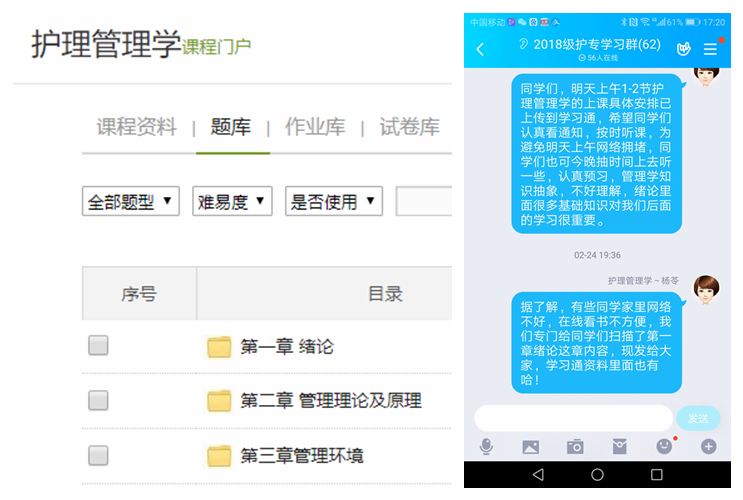
Task: Open the 是否使用 dropdown
Action: point(334,201)
